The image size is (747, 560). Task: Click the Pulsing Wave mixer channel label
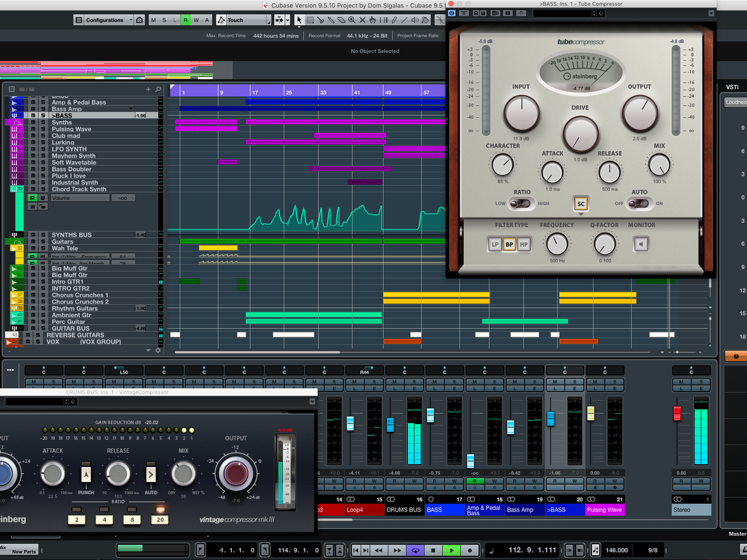605,510
